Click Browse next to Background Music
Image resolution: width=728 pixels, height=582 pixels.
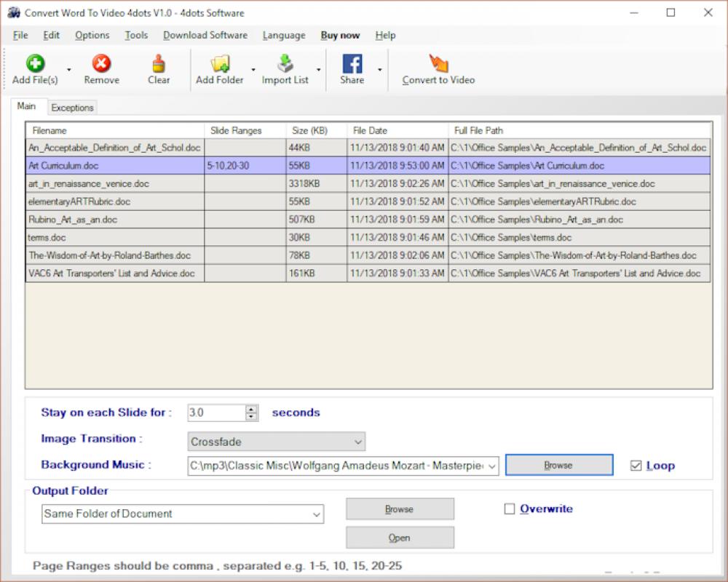(x=558, y=465)
